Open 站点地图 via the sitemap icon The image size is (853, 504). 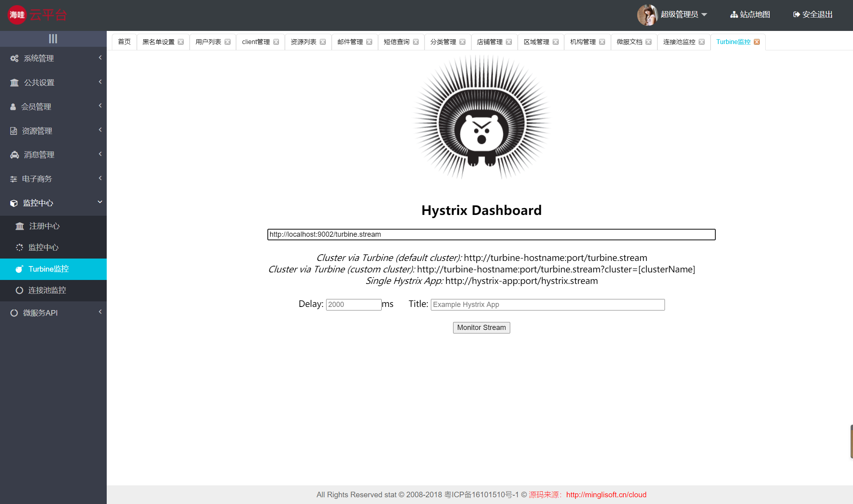734,14
